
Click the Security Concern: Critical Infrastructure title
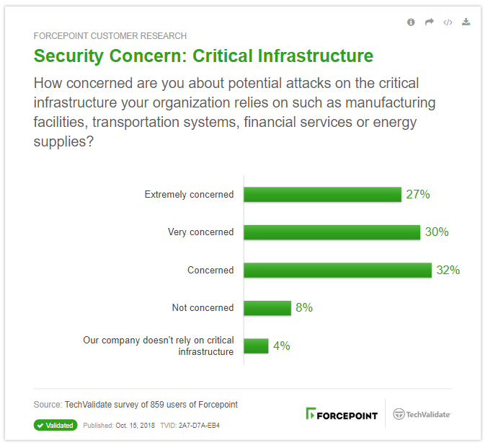click(x=203, y=56)
